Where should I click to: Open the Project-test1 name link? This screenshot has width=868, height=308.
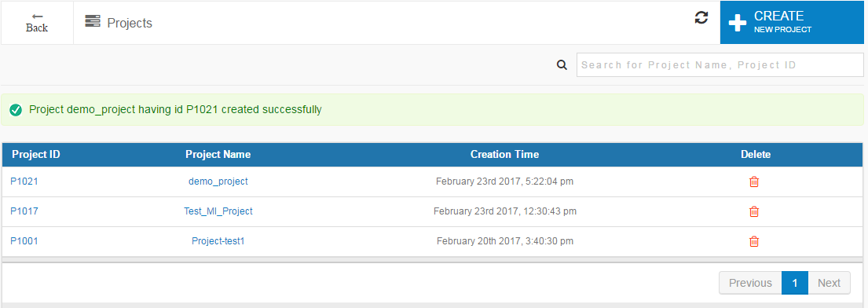coord(218,241)
